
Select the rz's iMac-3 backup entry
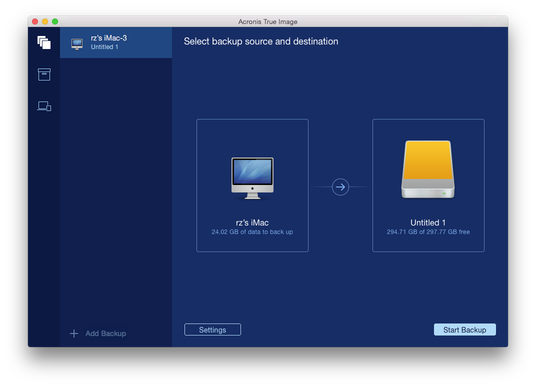(116, 43)
